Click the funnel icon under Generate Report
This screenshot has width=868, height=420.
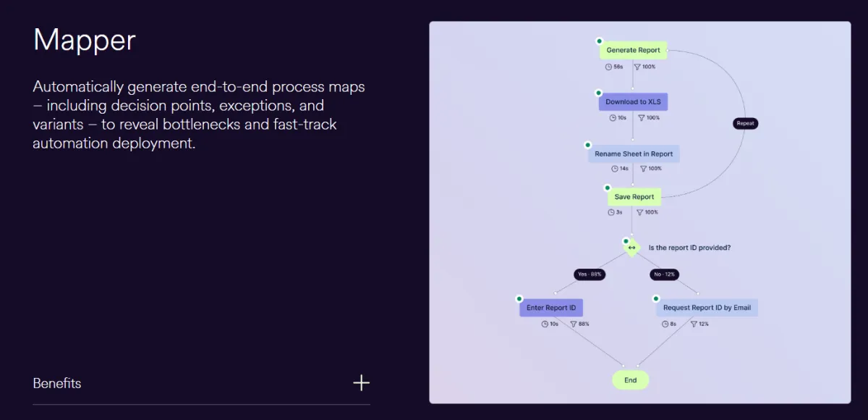click(x=637, y=67)
